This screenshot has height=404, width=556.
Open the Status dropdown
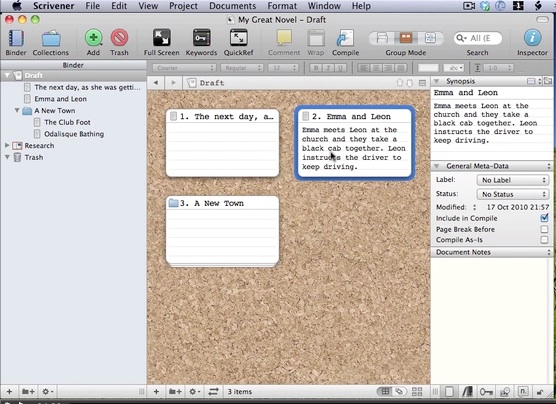(x=513, y=194)
